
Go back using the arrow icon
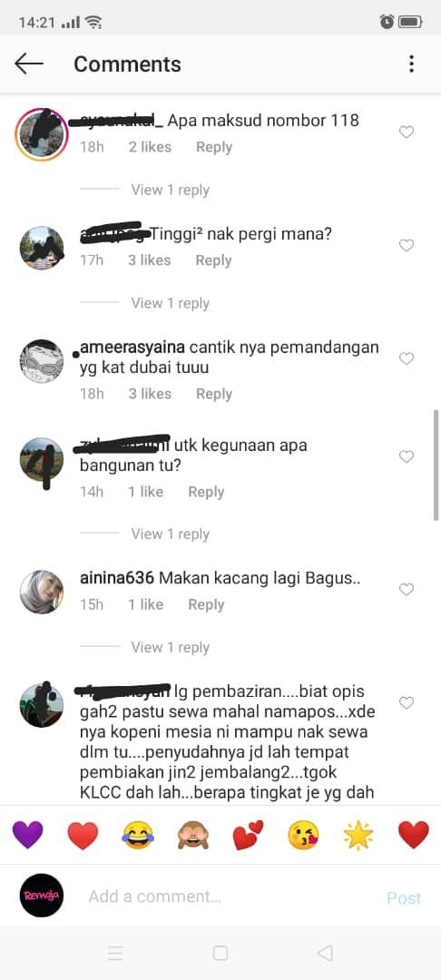pyautogui.click(x=29, y=64)
